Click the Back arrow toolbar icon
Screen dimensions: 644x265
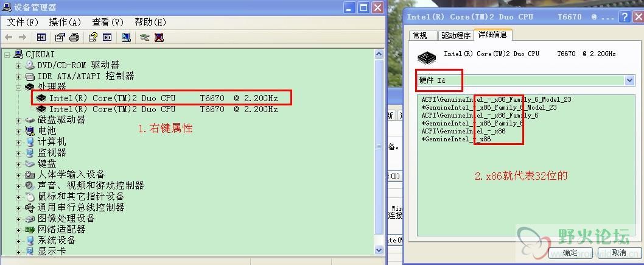[8, 37]
